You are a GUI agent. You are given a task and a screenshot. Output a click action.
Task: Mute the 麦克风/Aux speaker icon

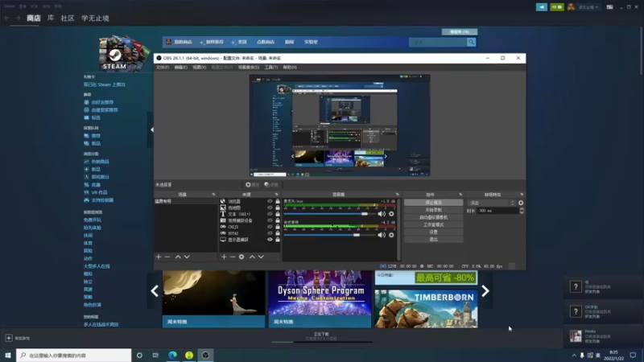[382, 214]
